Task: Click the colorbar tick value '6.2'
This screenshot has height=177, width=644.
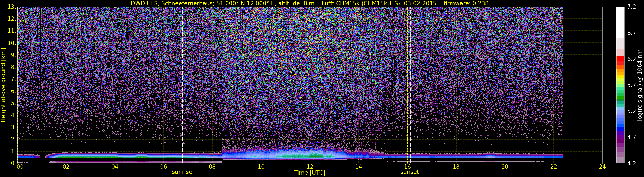Action: [x=632, y=59]
